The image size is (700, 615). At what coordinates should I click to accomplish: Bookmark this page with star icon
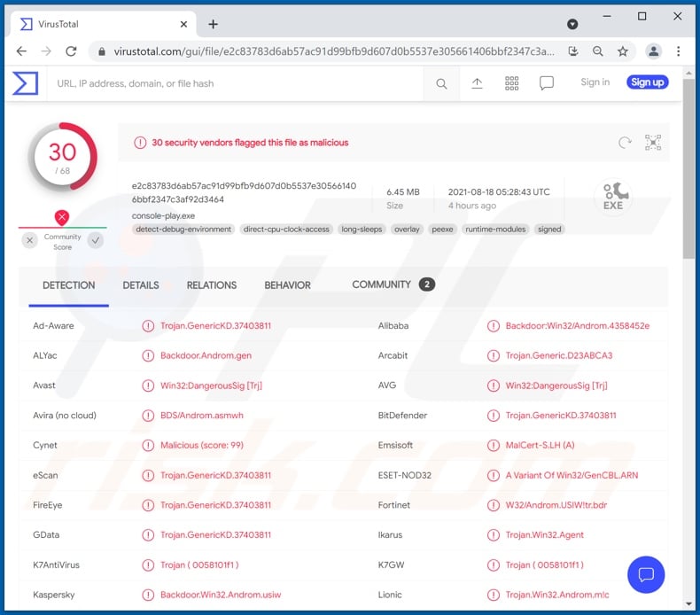click(622, 51)
